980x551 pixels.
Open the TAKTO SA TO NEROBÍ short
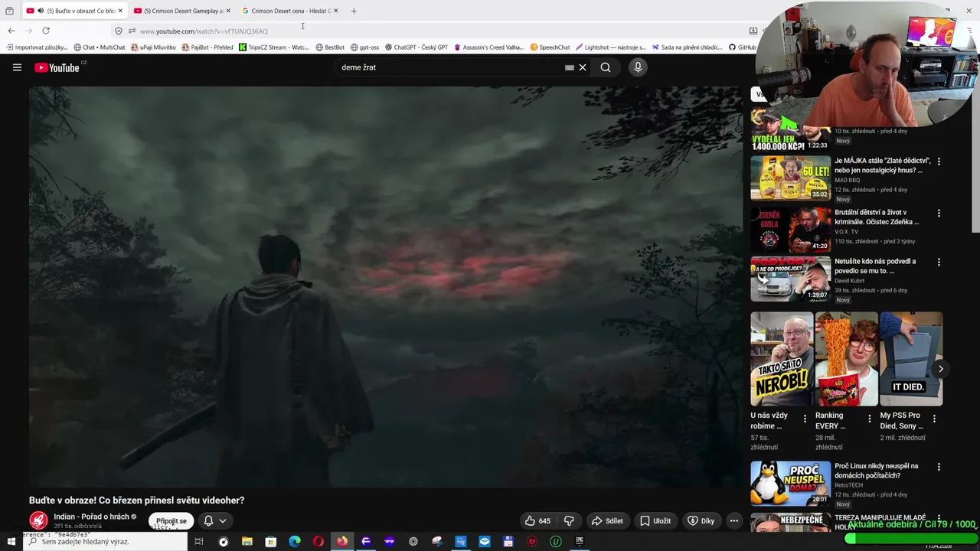[x=782, y=359]
